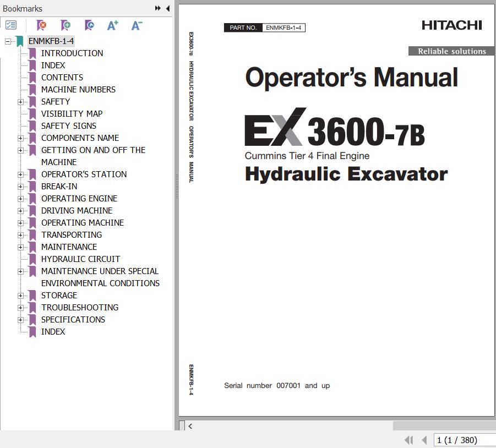Expand the STORAGE bookmark
Viewport: 496px width, 448px height.
[20, 296]
